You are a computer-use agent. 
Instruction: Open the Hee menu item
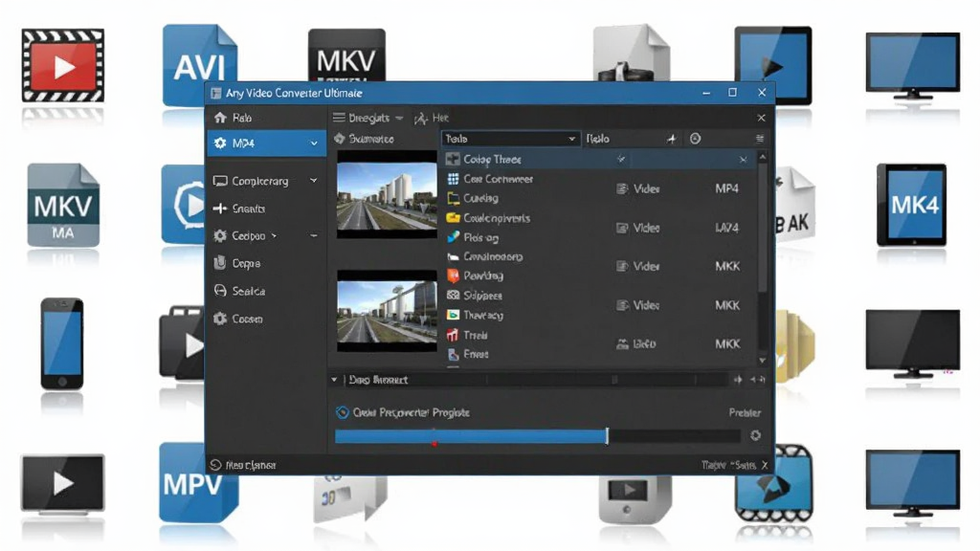[x=440, y=118]
